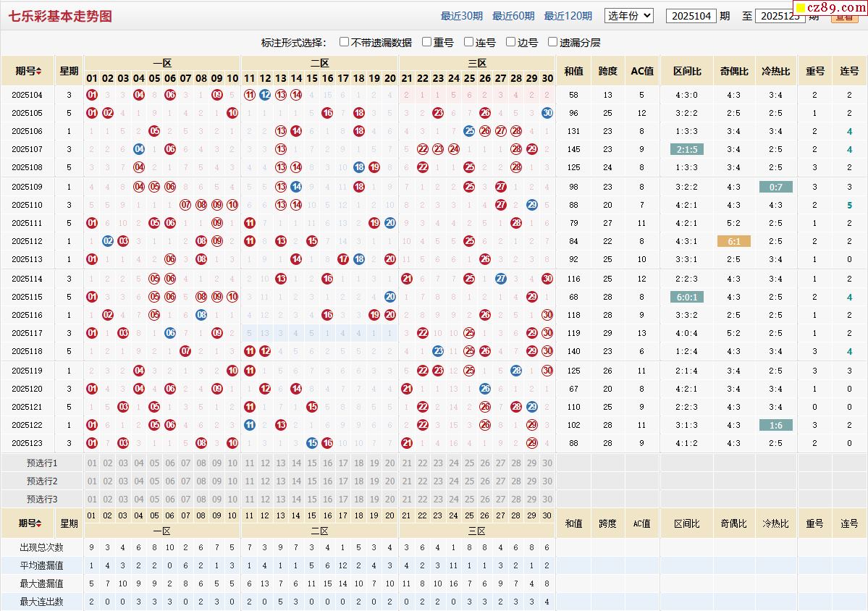Click red ball 17 in issue 2025113
868x611 pixels.
(343, 259)
